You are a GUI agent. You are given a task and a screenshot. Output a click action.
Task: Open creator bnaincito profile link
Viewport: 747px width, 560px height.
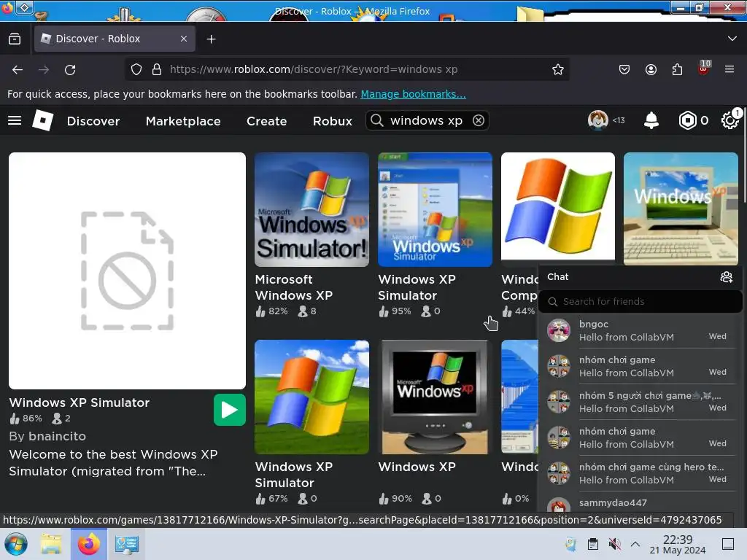click(x=57, y=436)
